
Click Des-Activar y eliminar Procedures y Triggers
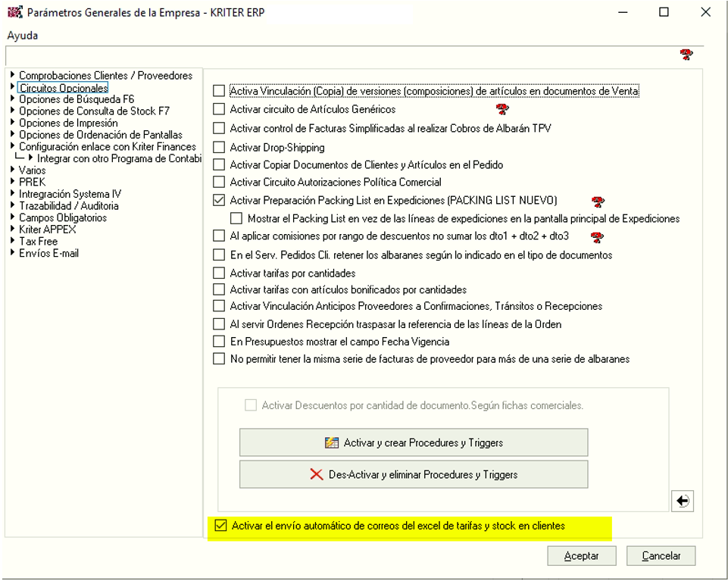[x=414, y=474]
